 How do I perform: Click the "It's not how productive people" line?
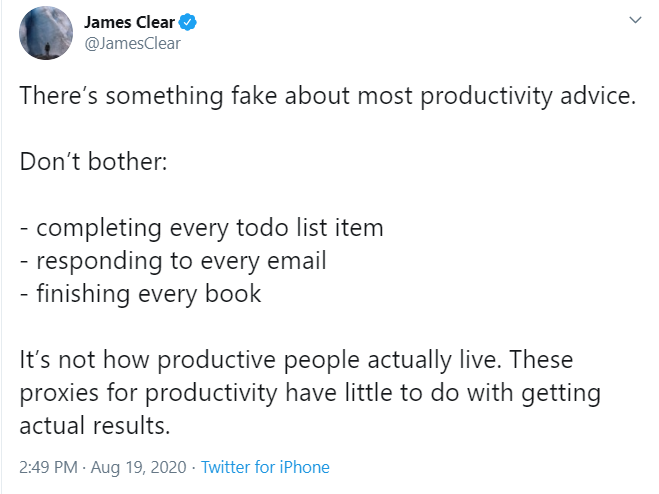tap(296, 360)
